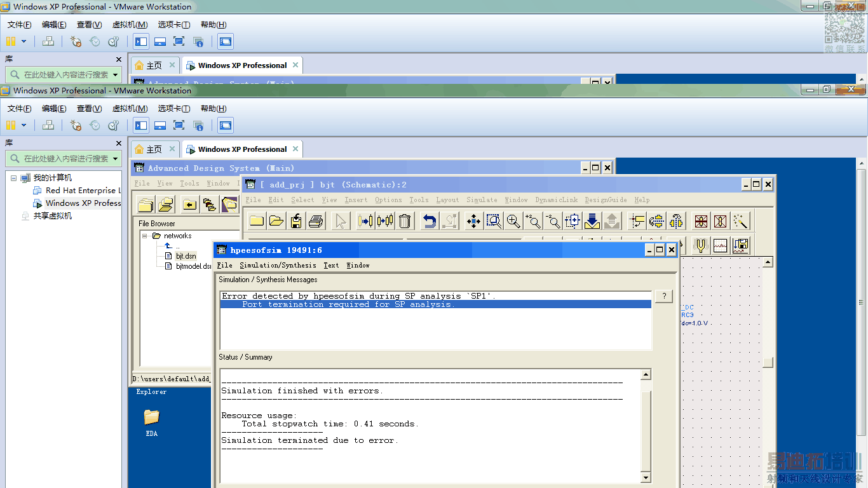This screenshot has height=488, width=868.
Task: Open Text menu in hpeesofsim window
Action: point(331,266)
